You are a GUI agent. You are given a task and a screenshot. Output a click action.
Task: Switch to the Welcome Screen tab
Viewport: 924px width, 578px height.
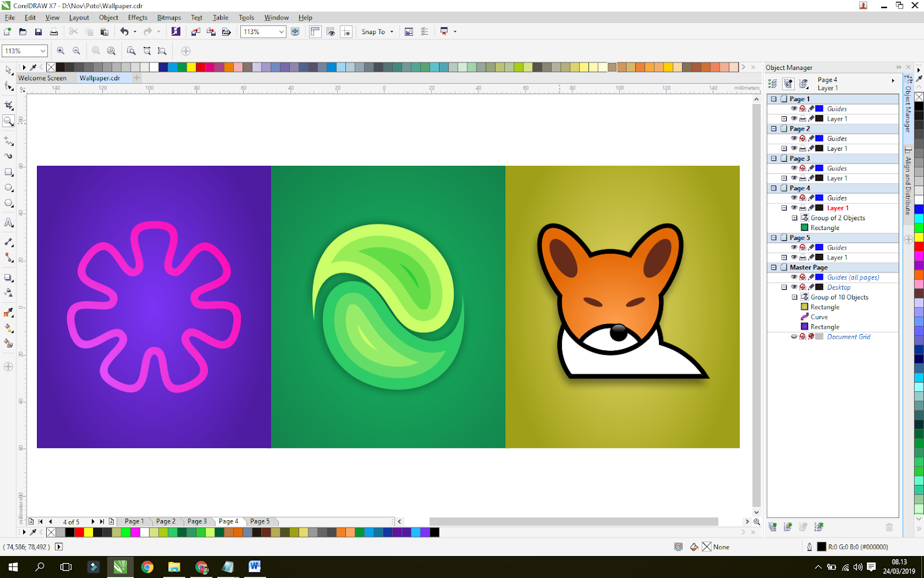[42, 78]
